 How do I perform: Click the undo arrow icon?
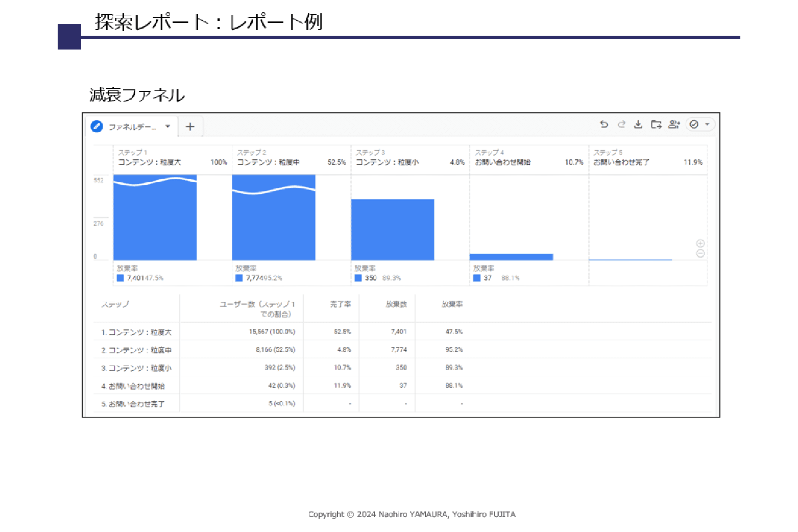(x=604, y=124)
